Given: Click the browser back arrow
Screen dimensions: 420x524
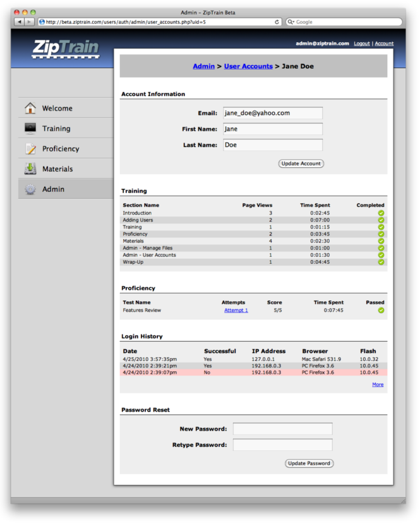Looking at the screenshot, I should tap(20, 21).
